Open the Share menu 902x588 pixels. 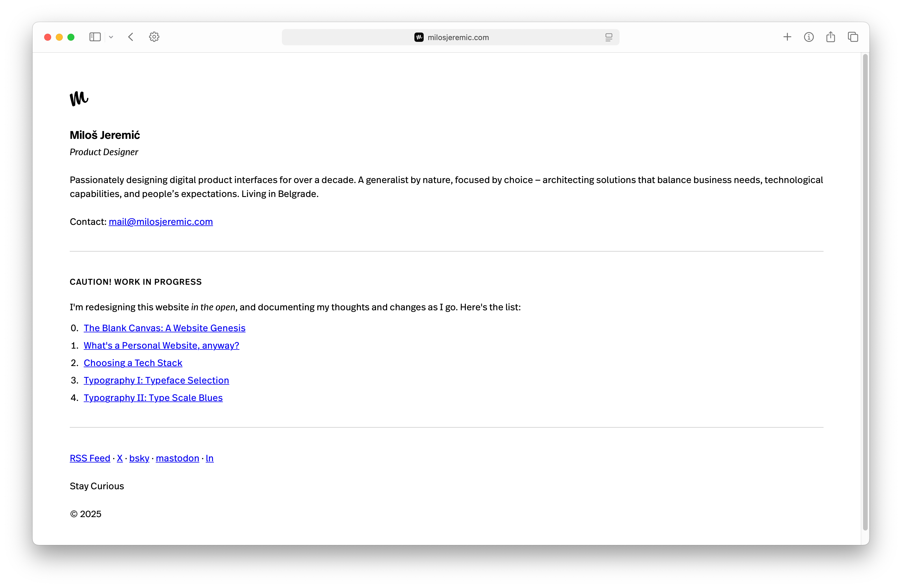(831, 37)
